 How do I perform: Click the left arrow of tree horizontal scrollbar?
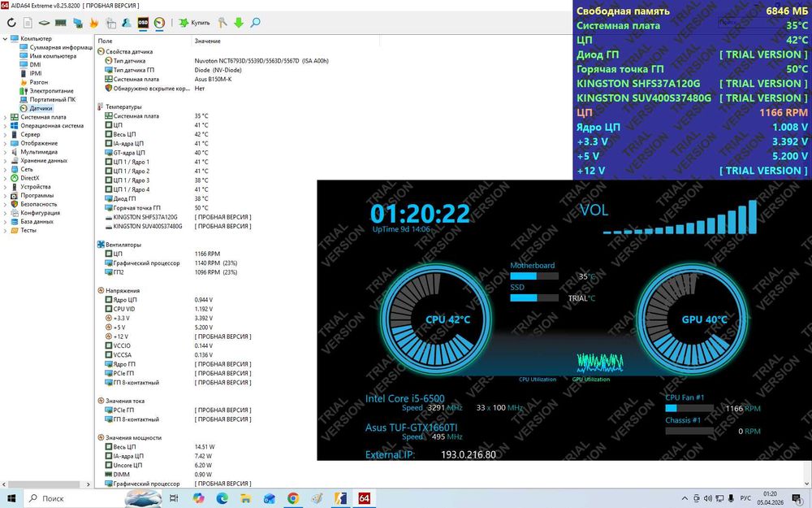click(x=4, y=484)
